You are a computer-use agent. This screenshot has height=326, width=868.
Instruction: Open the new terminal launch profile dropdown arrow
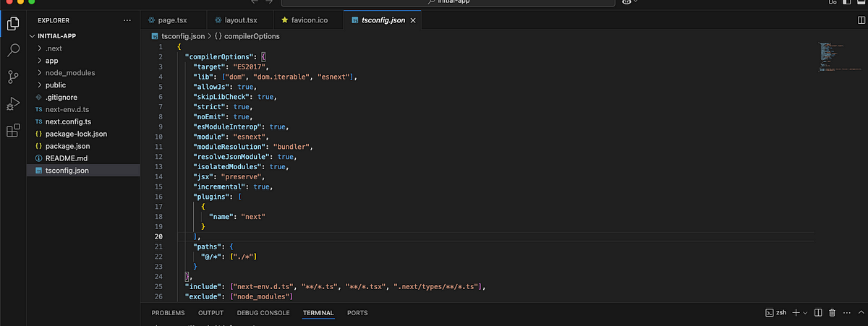[x=805, y=313]
